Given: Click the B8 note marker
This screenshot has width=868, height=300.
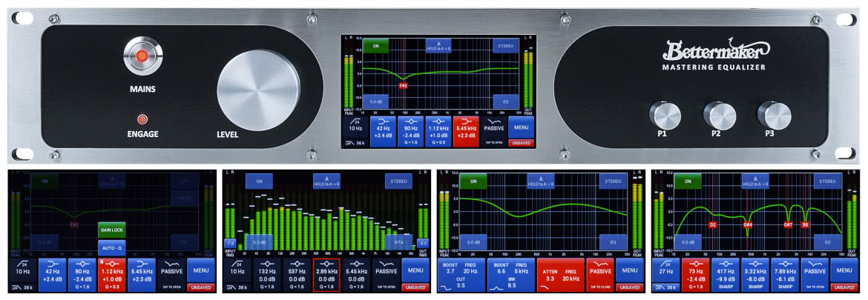Looking at the screenshot, I should 806,225.
